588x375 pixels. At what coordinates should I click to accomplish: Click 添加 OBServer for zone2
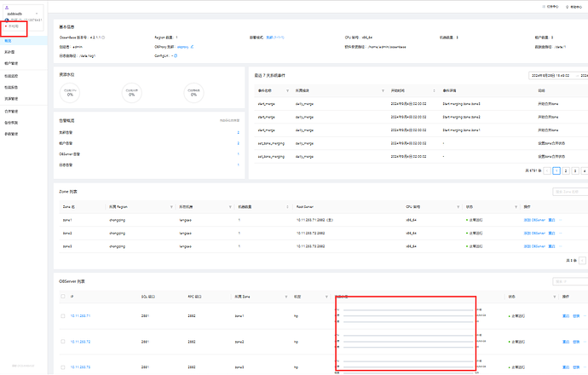pos(534,234)
